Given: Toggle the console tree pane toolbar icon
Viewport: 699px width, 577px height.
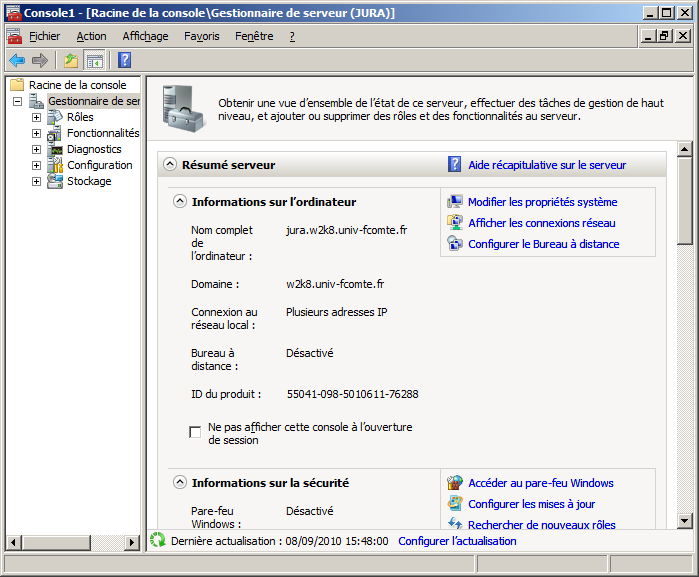Looking at the screenshot, I should [94, 60].
